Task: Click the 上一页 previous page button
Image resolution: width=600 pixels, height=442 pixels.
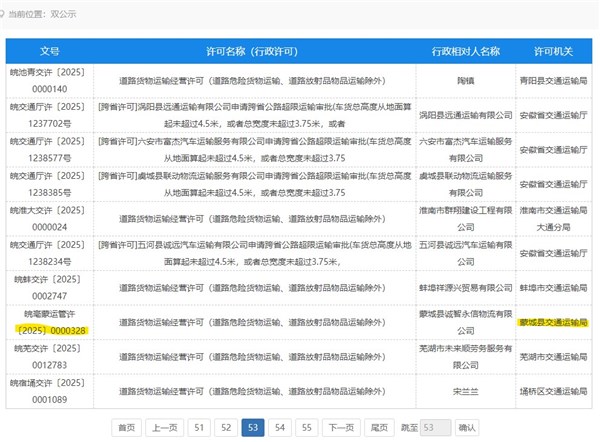Action: pyautogui.click(x=164, y=427)
